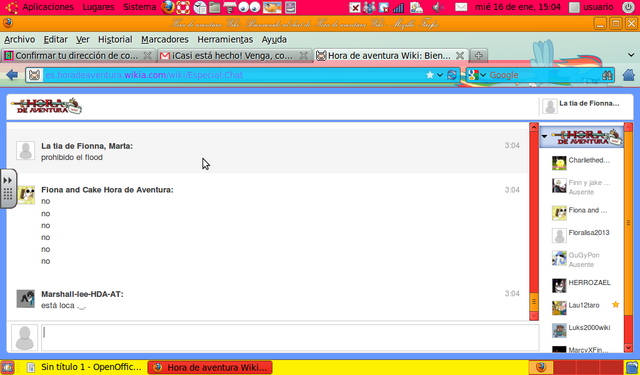Go back with the blue arrow button
This screenshot has width=640, height=375.
tap(12, 75)
